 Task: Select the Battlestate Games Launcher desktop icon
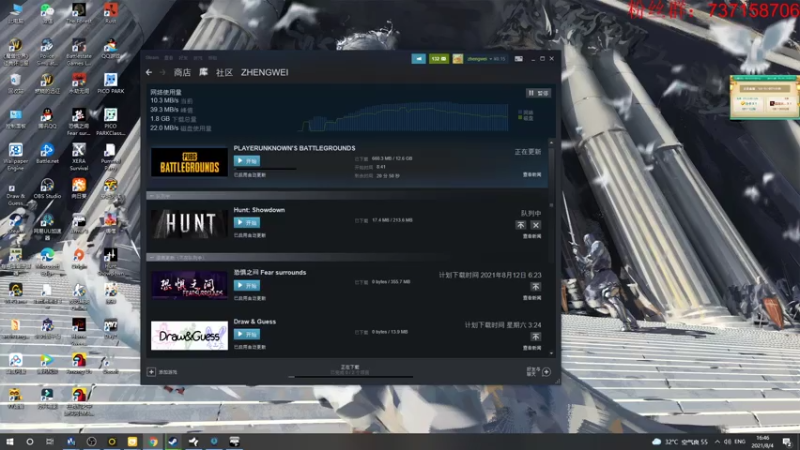79,52
